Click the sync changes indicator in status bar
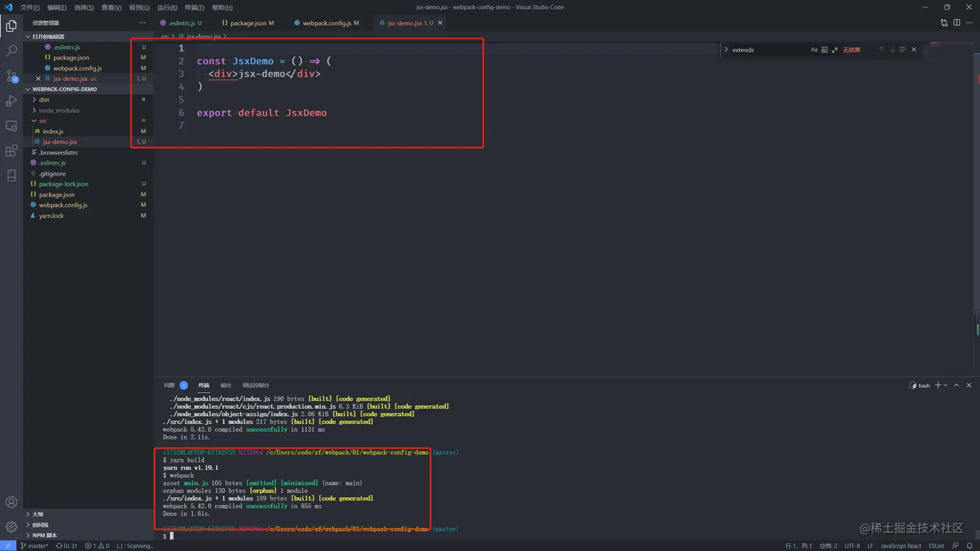The image size is (980, 551). (66, 546)
